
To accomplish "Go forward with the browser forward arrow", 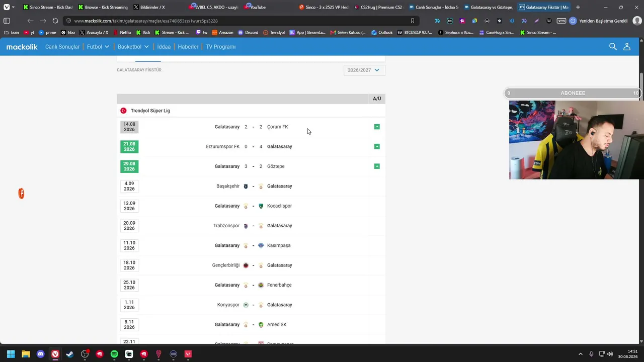I will 43,21.
